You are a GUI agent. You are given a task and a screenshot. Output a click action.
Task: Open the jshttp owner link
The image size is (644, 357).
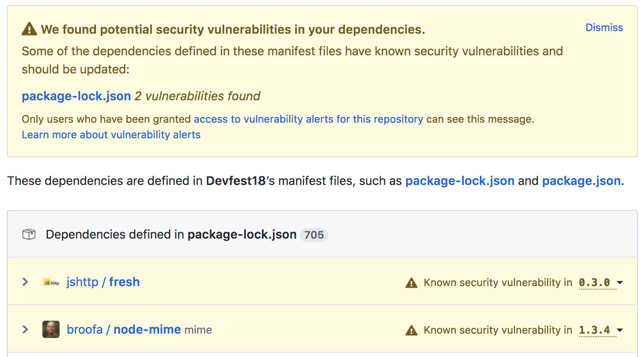click(82, 282)
